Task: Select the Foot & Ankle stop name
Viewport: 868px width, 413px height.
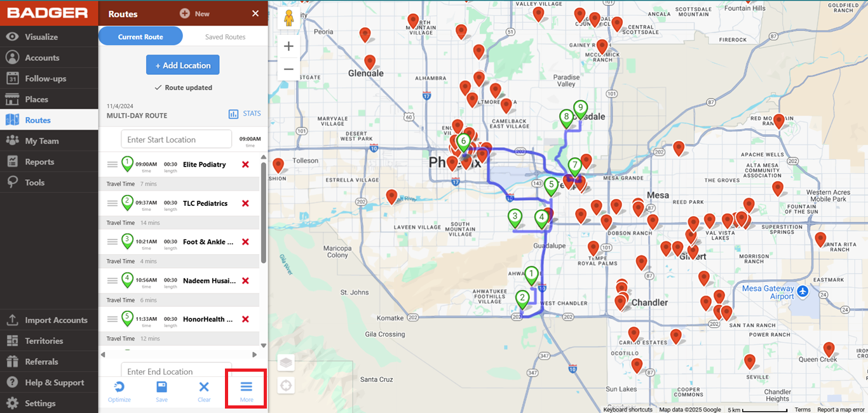Action: pyautogui.click(x=208, y=242)
